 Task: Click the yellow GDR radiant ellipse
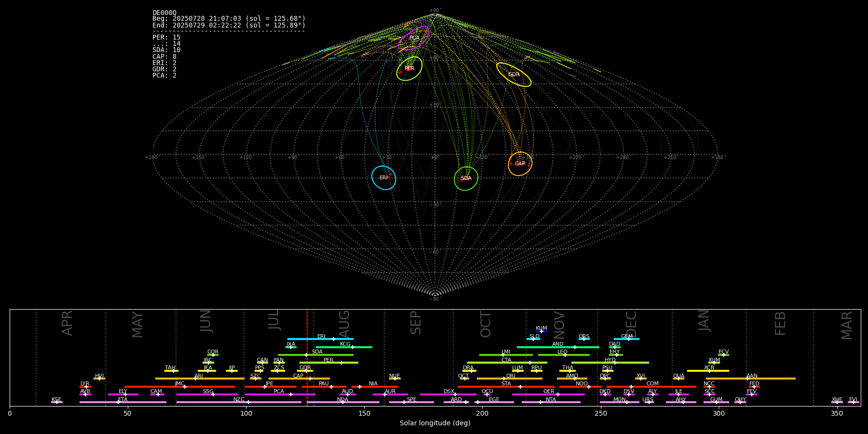(514, 75)
